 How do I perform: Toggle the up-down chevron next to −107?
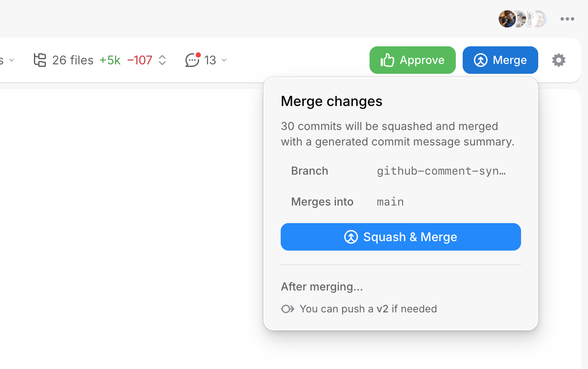162,60
